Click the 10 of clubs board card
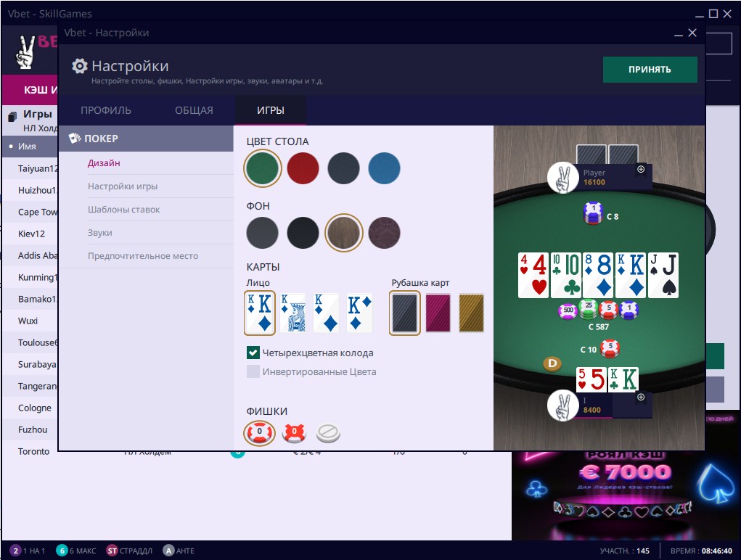 click(x=566, y=275)
